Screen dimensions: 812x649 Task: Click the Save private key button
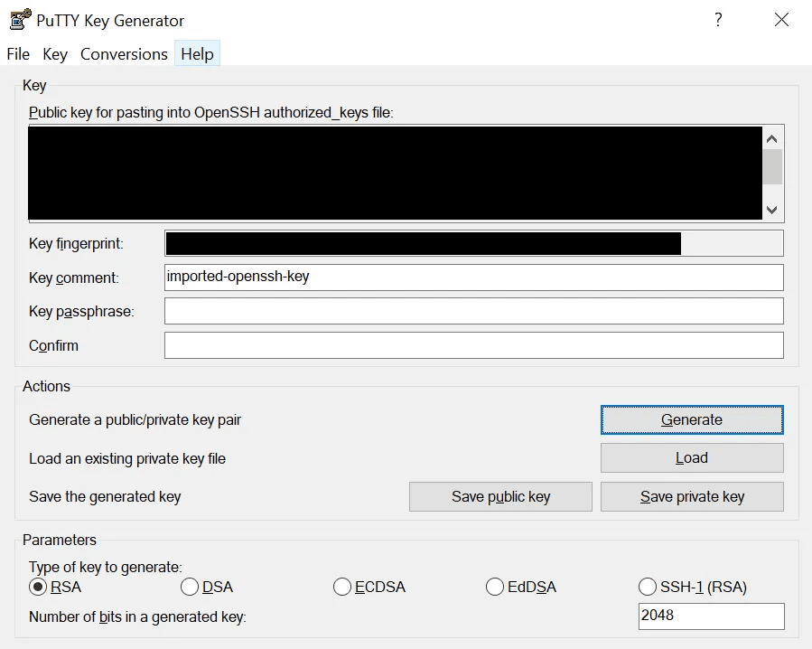coord(692,496)
